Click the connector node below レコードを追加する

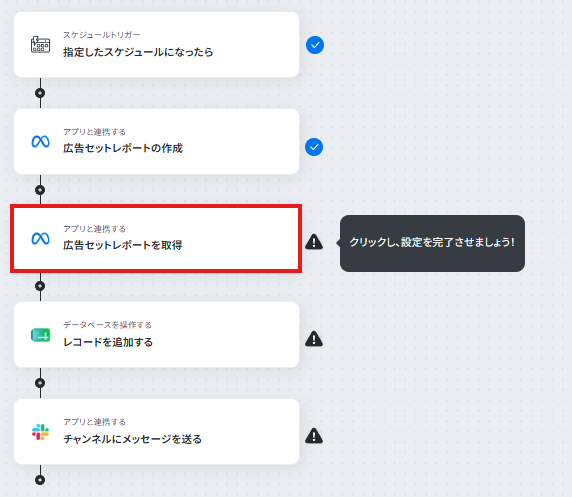click(x=40, y=383)
